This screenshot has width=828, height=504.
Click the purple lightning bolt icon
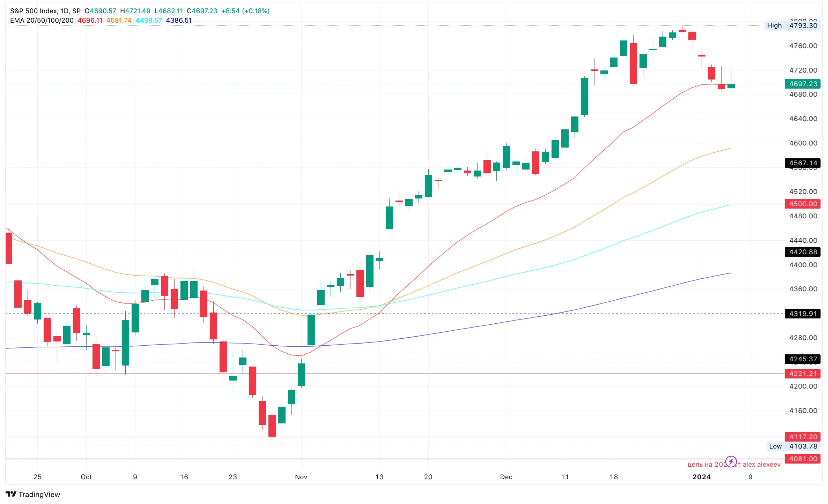pos(731,462)
